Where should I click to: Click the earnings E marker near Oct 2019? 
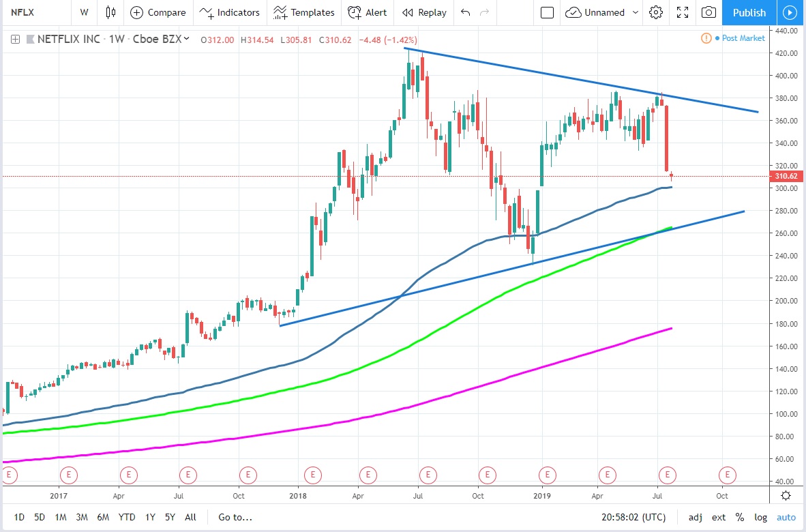pyautogui.click(x=728, y=475)
